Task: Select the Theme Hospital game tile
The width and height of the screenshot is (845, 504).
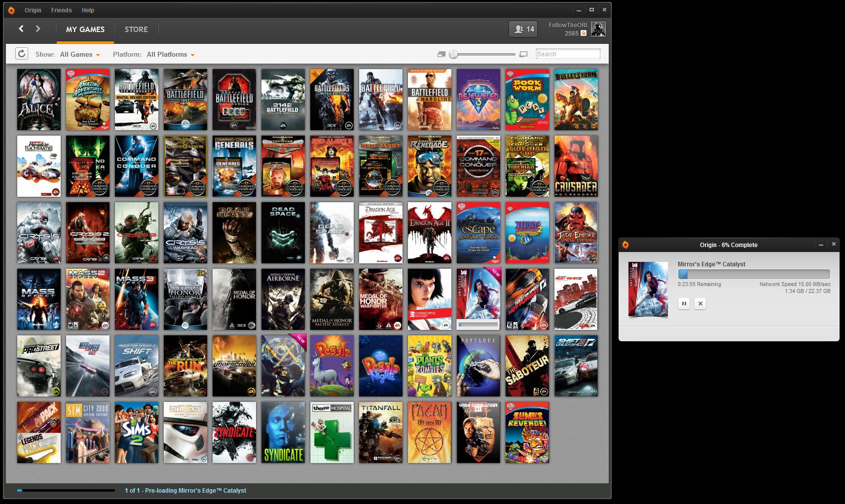Action: coord(332,432)
